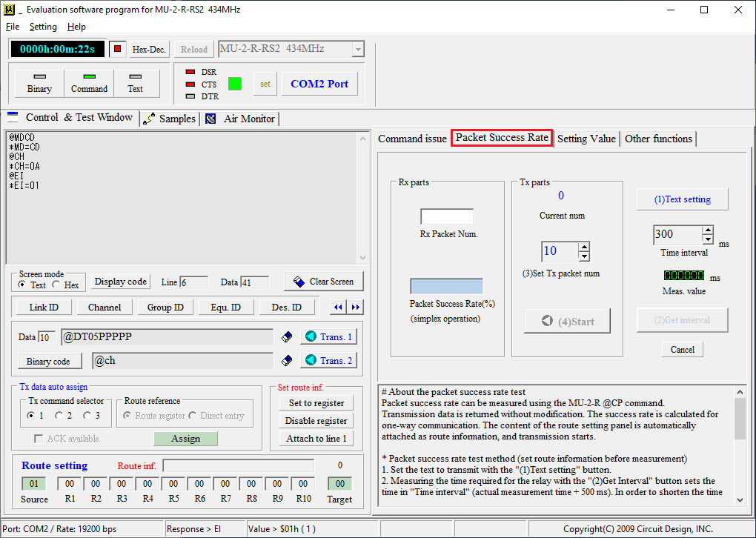Click the application icon in title bar
756x538 pixels.
click(9, 10)
